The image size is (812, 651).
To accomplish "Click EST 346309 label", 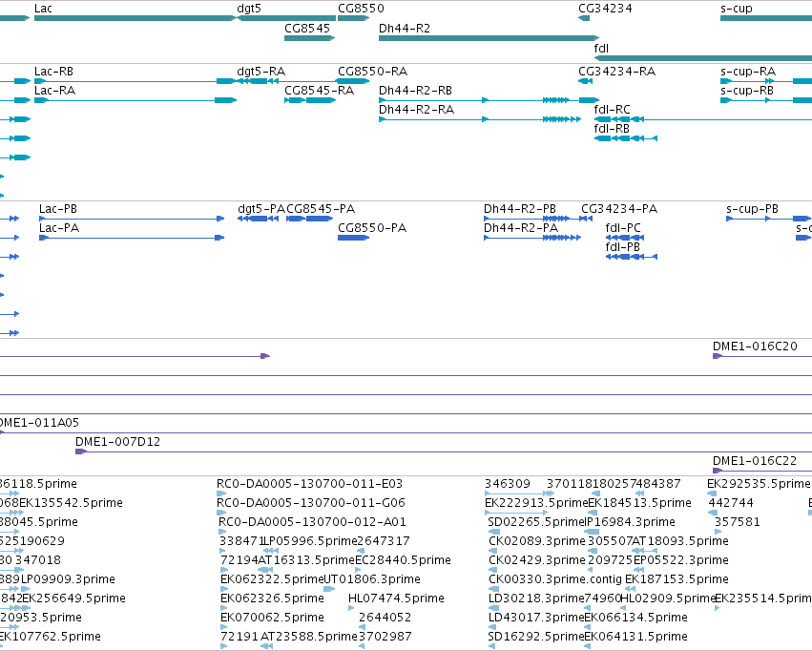I will (507, 484).
